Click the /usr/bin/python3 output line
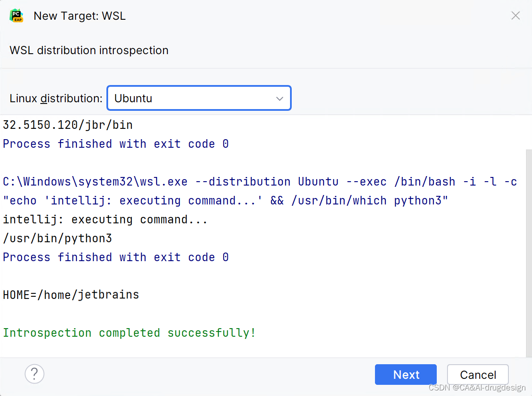 pyautogui.click(x=57, y=238)
